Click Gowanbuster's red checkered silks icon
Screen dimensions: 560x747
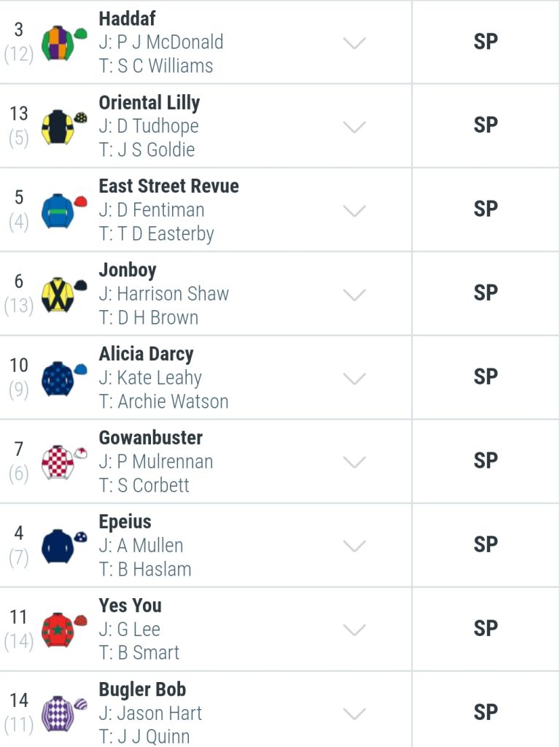[64, 462]
